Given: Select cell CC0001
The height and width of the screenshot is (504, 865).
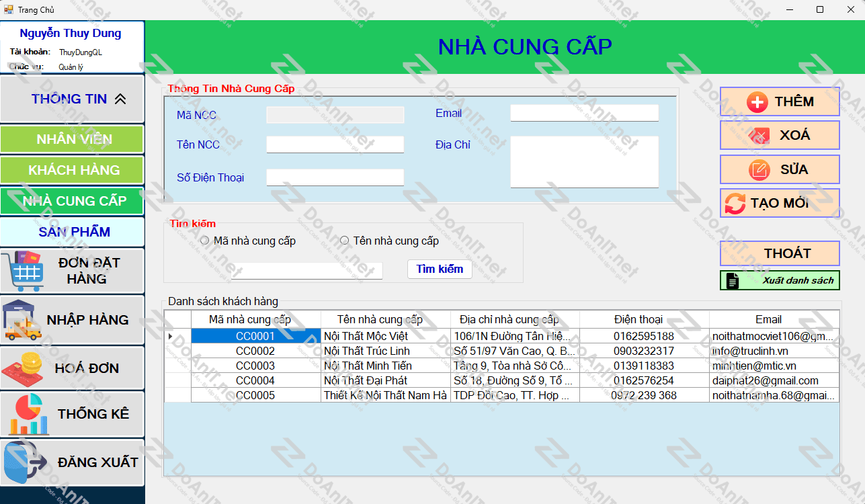Looking at the screenshot, I should [x=256, y=336].
